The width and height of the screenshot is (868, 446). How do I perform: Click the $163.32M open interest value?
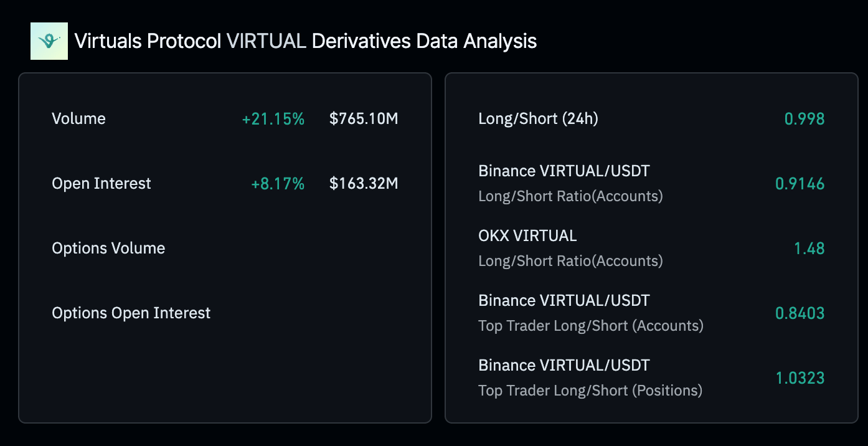click(x=364, y=184)
